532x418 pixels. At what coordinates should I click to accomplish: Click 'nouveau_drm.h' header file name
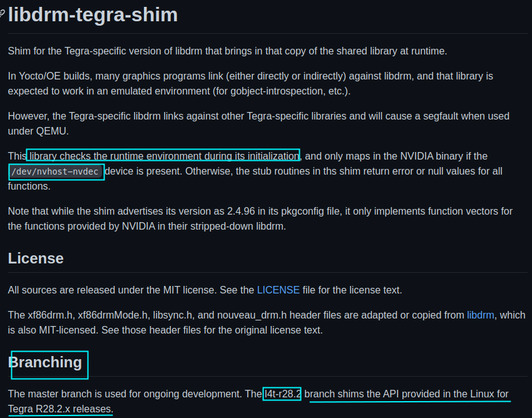click(252, 315)
